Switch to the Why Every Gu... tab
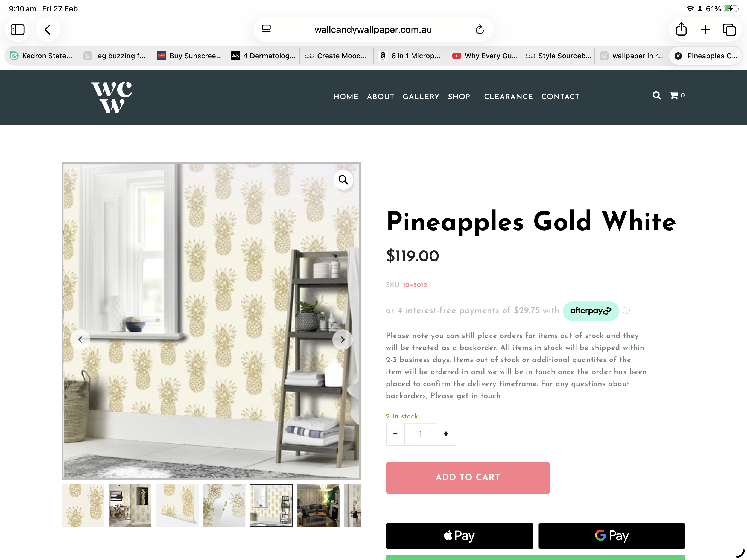Viewport: 747px width, 560px height. point(484,56)
